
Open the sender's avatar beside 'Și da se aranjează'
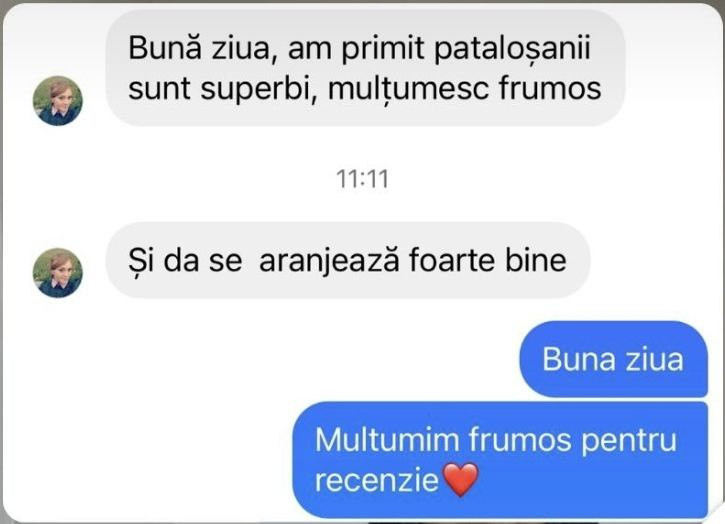[58, 273]
